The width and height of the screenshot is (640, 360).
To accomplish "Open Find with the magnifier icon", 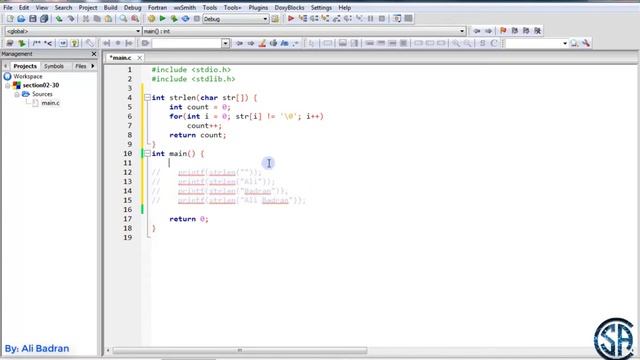I will coord(123,19).
